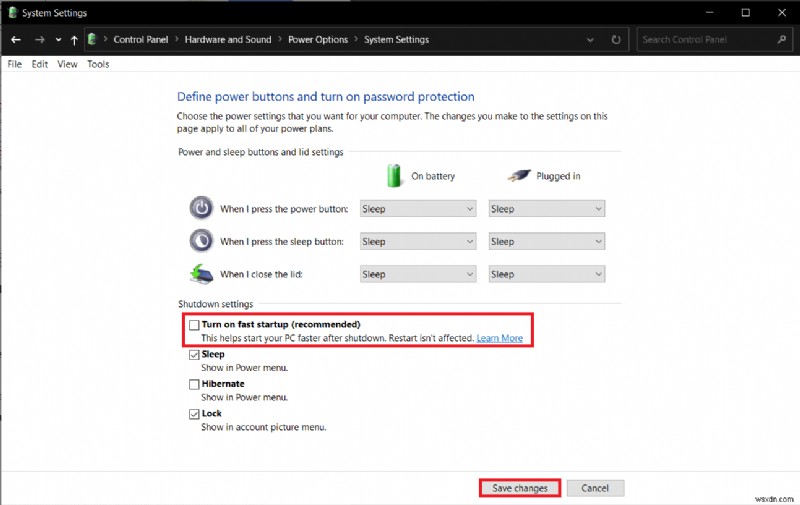This screenshot has width=800, height=505.
Task: Click the chevron after Power Options
Action: point(356,39)
